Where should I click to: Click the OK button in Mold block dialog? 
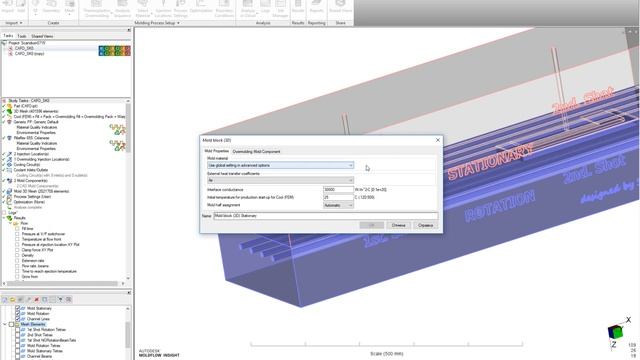point(371,225)
